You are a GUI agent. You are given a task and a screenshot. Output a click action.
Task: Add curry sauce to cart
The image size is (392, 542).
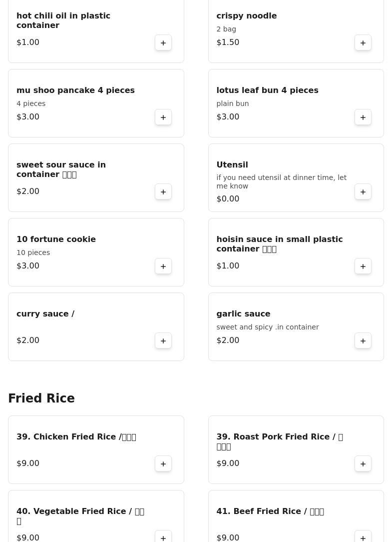pos(163,341)
